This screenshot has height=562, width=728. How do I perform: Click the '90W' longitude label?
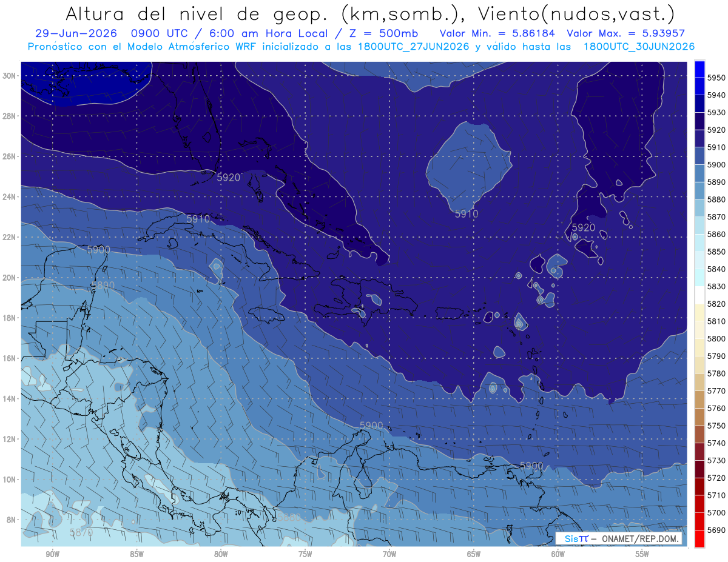coord(53,554)
